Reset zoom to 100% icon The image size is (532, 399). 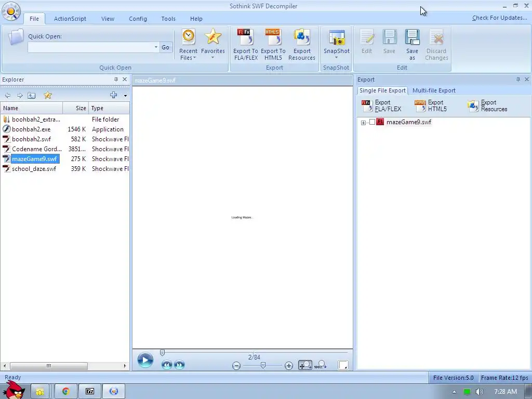[320, 365]
